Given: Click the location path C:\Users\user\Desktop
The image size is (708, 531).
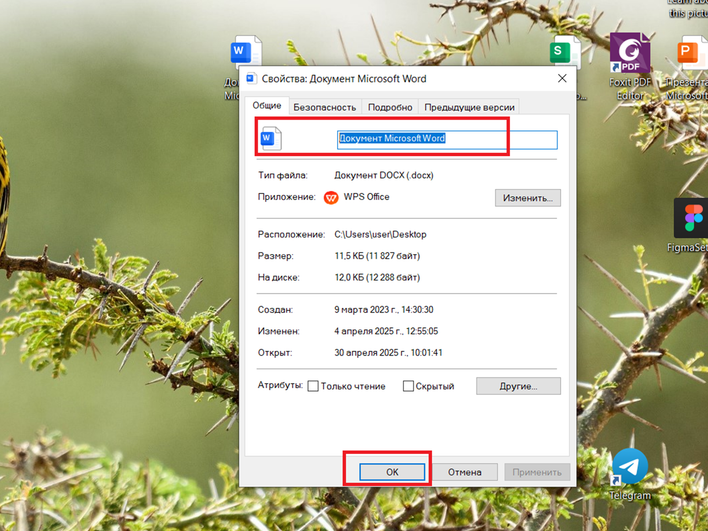Looking at the screenshot, I should click(380, 234).
